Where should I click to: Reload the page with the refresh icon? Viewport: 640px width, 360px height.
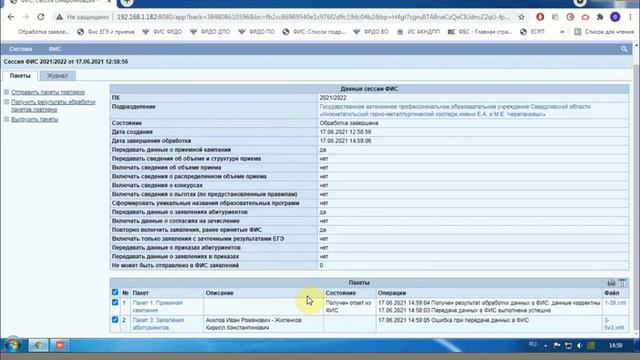(x=41, y=17)
